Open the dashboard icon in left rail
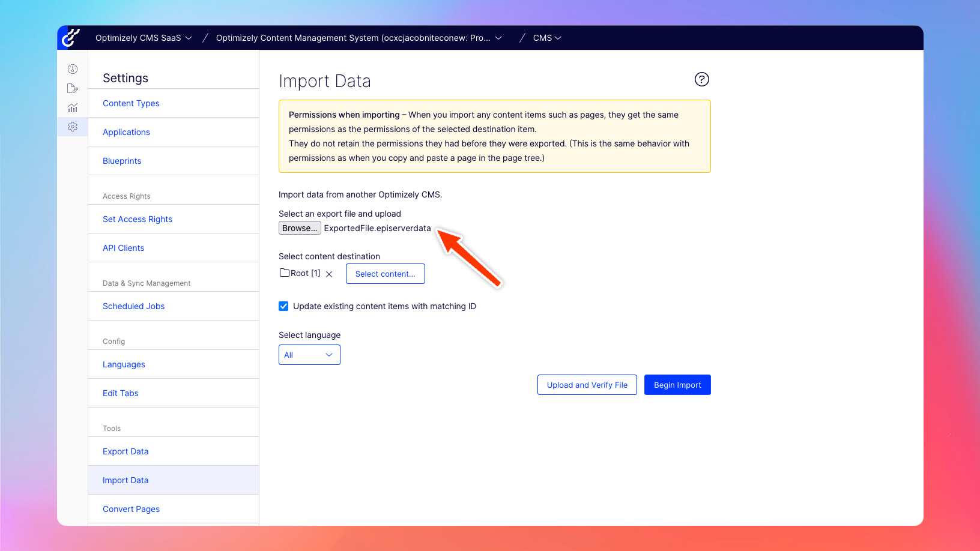 tap(73, 69)
